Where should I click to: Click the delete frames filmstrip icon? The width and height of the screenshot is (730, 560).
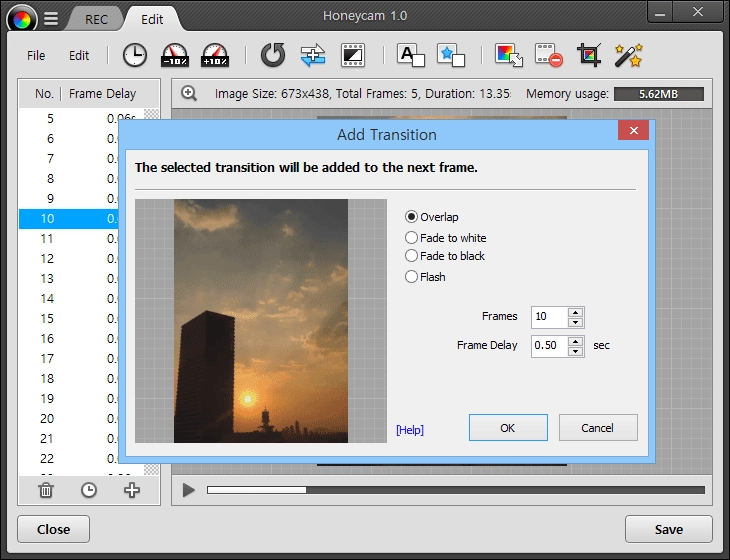tap(549, 55)
